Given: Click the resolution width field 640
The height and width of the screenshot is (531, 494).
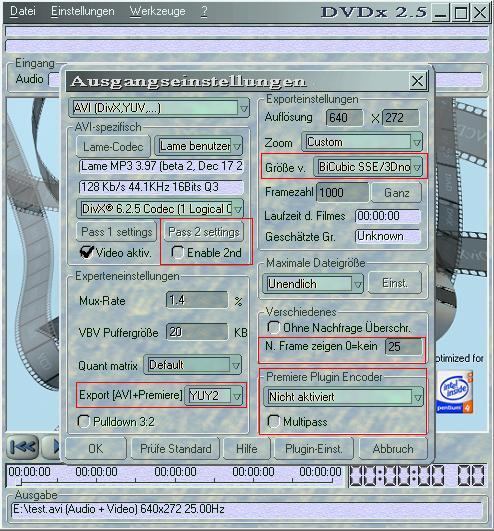Looking at the screenshot, I should [344, 118].
